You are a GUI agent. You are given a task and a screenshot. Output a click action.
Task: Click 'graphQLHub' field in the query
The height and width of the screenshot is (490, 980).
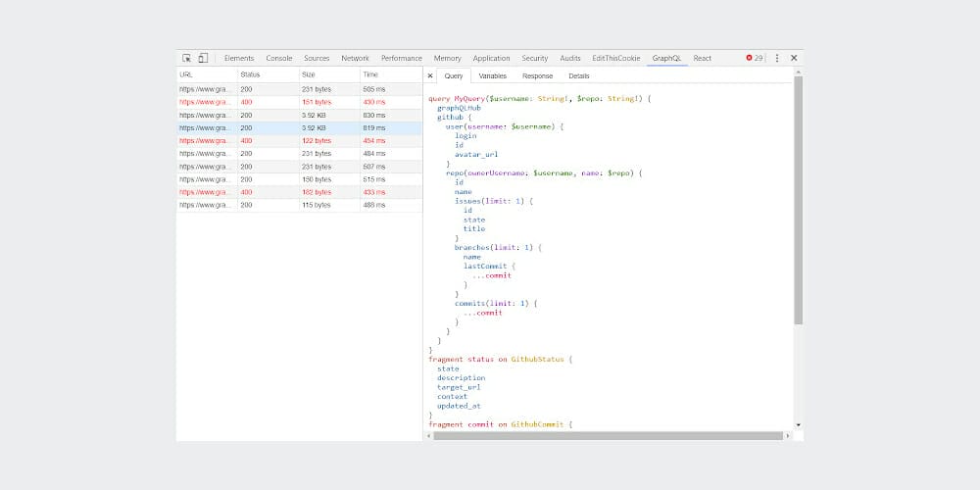tap(459, 108)
